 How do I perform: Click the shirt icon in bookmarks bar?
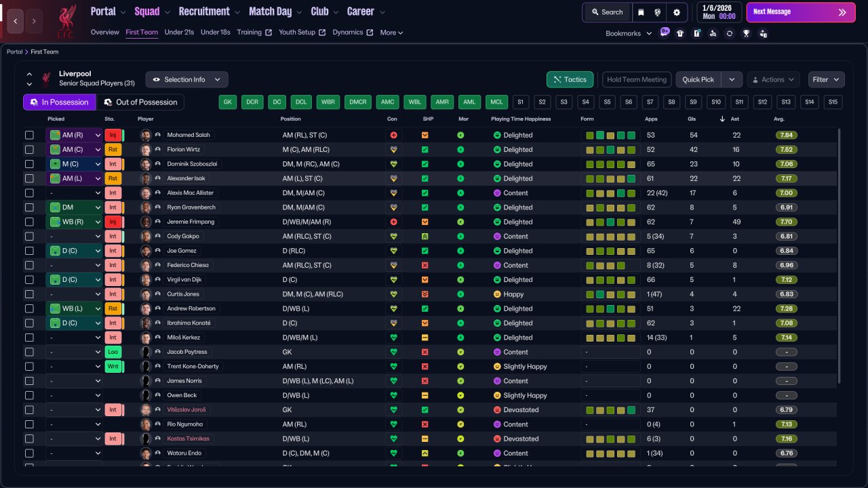click(680, 33)
